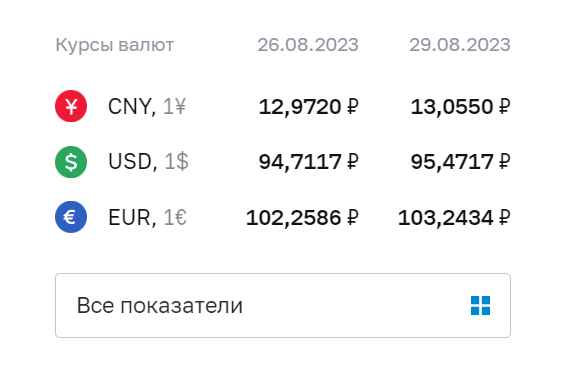Click the ruble sign beside 95,4717

tap(505, 162)
